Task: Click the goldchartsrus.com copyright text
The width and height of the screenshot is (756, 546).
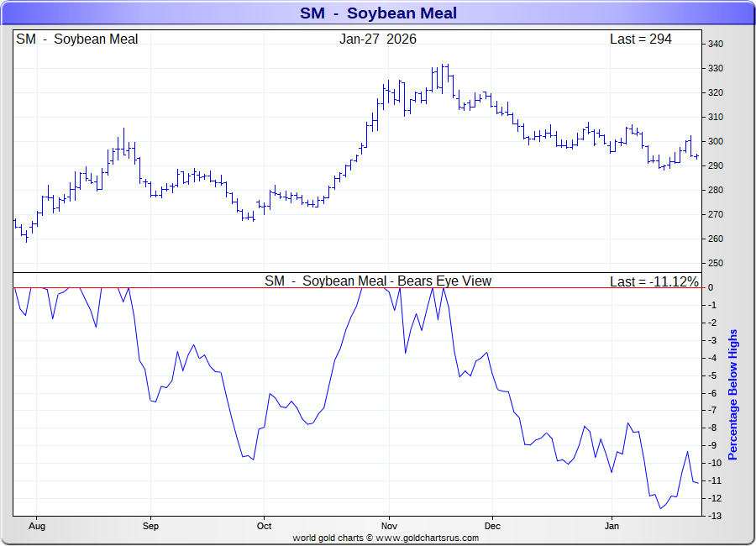Action: [386, 538]
